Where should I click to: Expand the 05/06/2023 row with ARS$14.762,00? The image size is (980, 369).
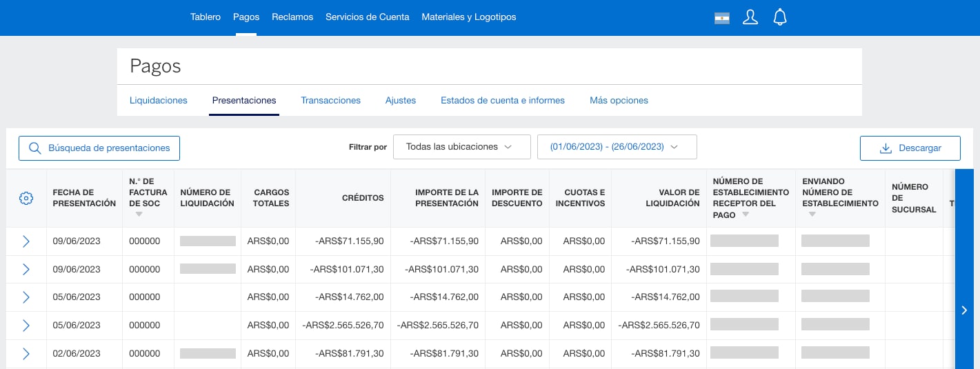[x=26, y=297]
